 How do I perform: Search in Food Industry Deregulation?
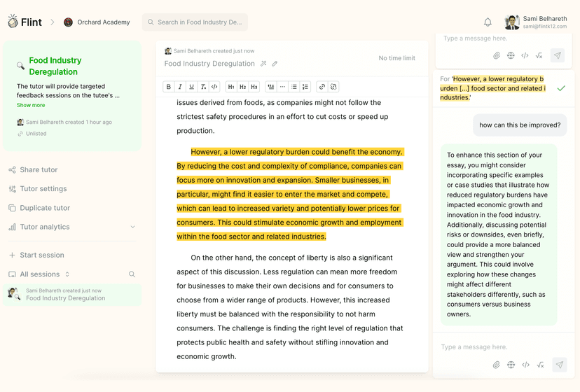195,22
